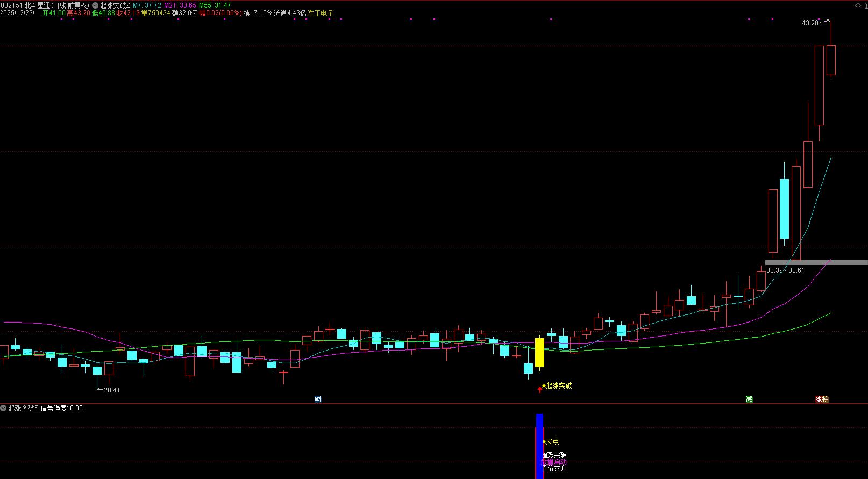Click the date 2025/12/29 text
This screenshot has width=868, height=479.
[x=17, y=13]
